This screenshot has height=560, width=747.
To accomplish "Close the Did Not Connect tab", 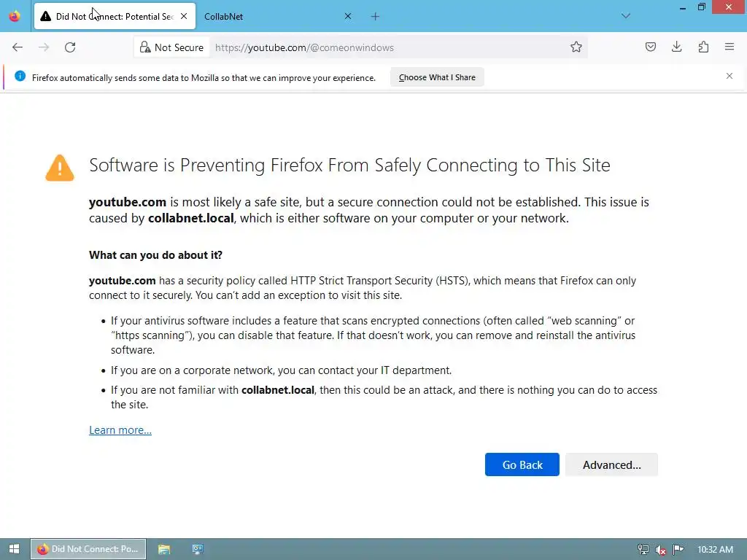I will click(184, 16).
